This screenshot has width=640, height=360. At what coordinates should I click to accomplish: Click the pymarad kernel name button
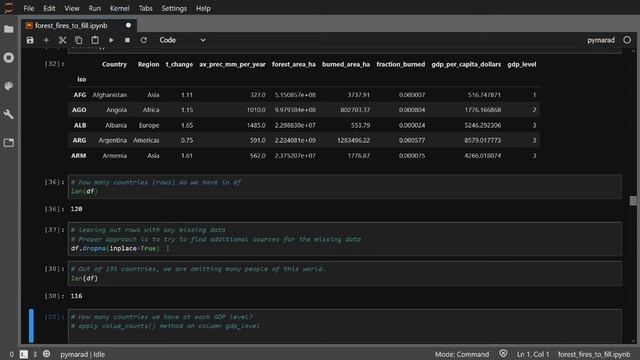tap(601, 40)
